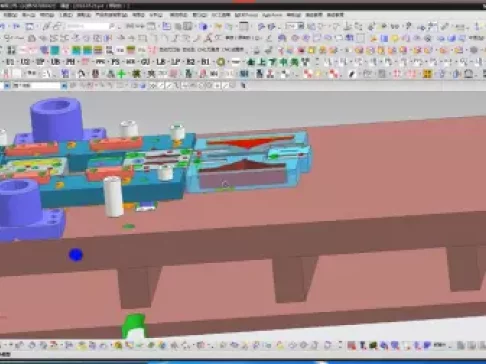Click the B2 plate toolbar button
Image resolution: width=486 pixels, height=364 pixels.
click(x=191, y=62)
